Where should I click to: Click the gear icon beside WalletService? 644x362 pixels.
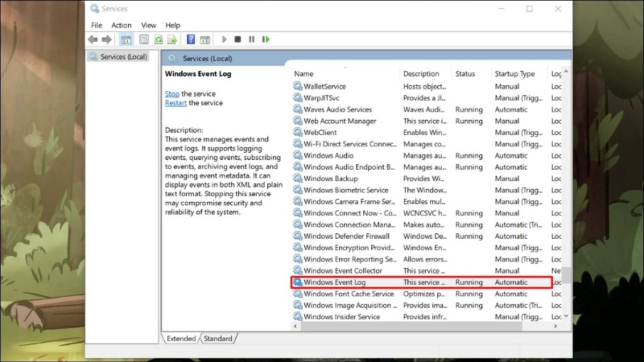298,86
